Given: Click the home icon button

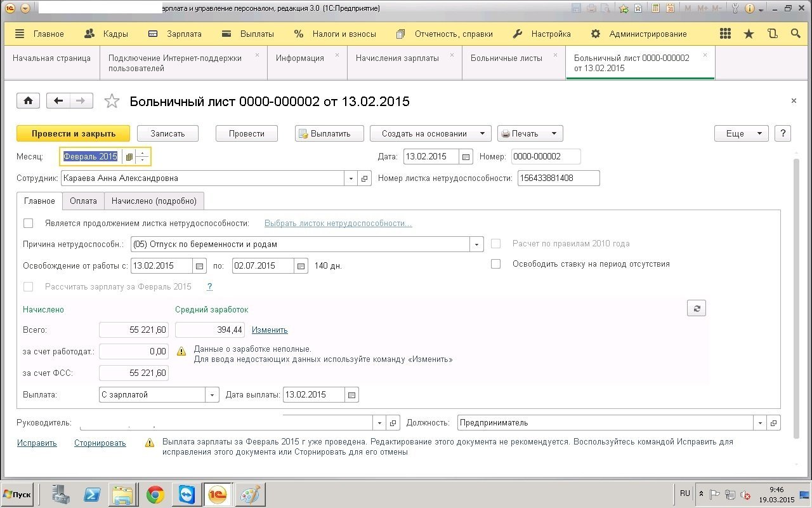Looking at the screenshot, I should 29,100.
